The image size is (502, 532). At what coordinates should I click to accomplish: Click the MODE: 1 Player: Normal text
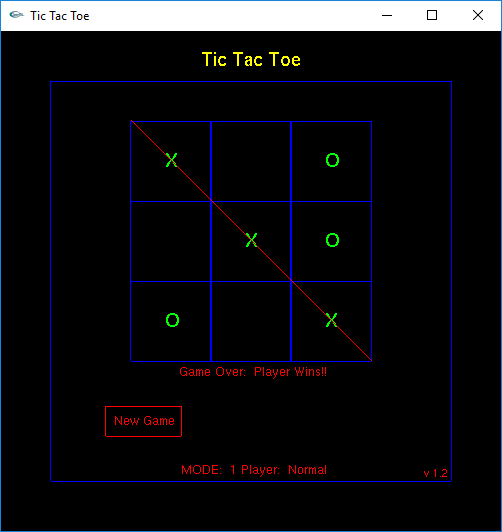(x=254, y=470)
